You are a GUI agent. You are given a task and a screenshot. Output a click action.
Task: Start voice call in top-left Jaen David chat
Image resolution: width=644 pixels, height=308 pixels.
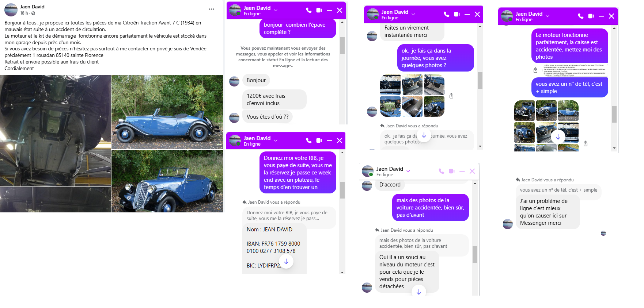(309, 10)
